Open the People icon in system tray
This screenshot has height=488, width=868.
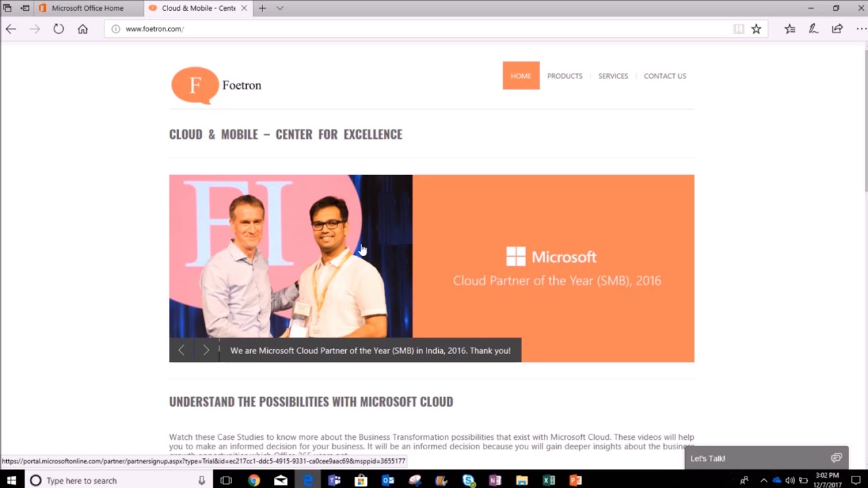[744, 481]
